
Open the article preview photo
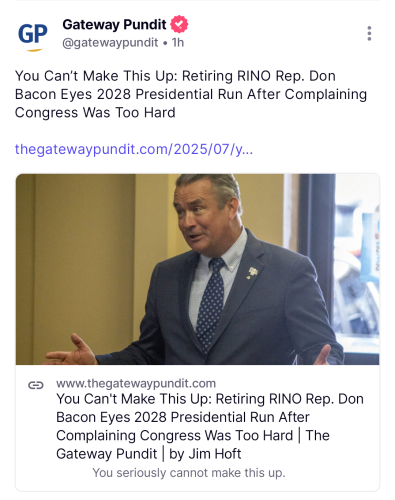pos(197,269)
